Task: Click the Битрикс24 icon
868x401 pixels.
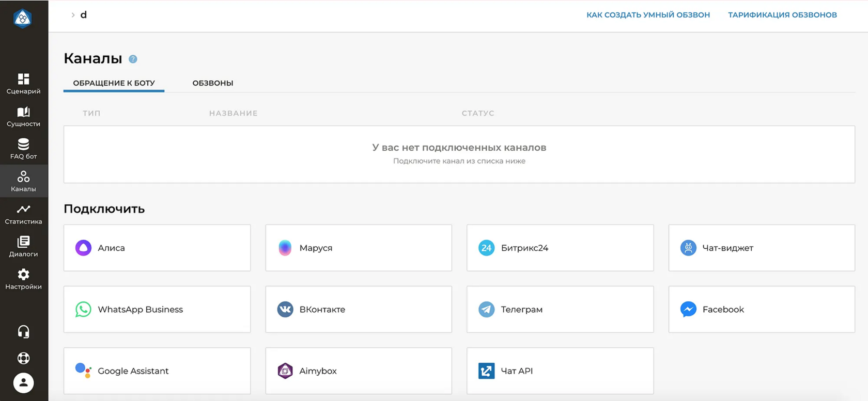Action: coord(486,248)
